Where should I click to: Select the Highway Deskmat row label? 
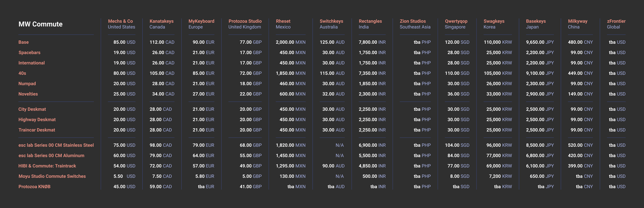tap(37, 120)
